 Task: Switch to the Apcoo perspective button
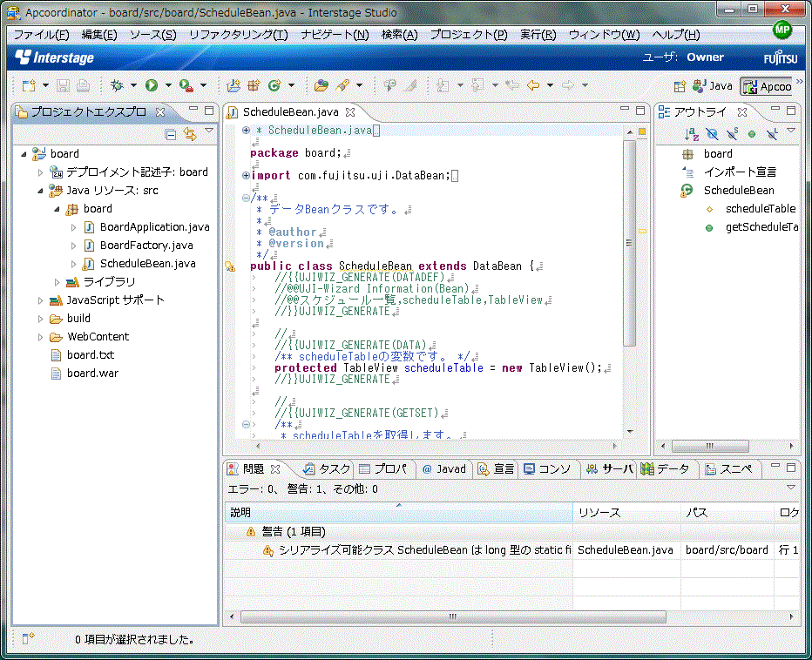tap(768, 86)
